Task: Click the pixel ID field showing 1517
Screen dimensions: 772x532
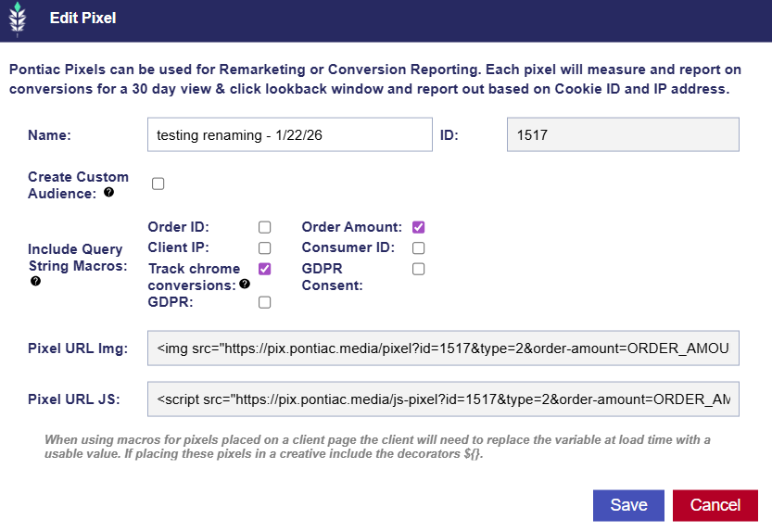Action: tap(622, 134)
